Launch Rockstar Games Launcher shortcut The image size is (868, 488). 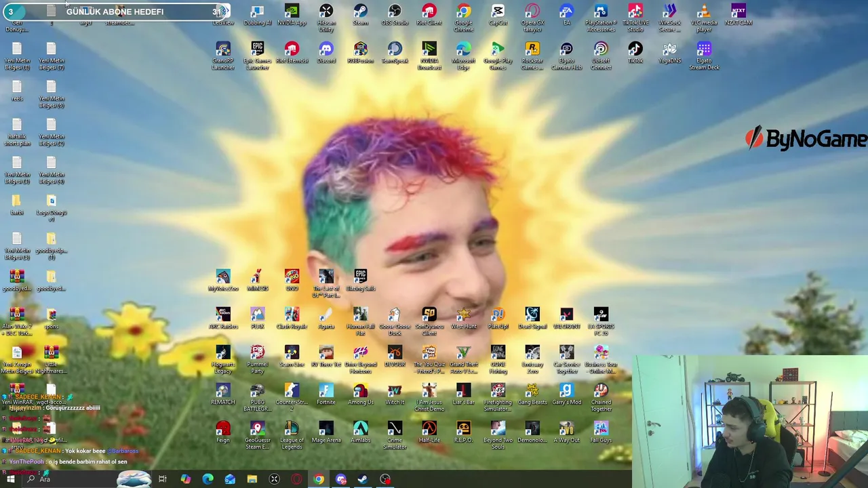pyautogui.click(x=532, y=56)
